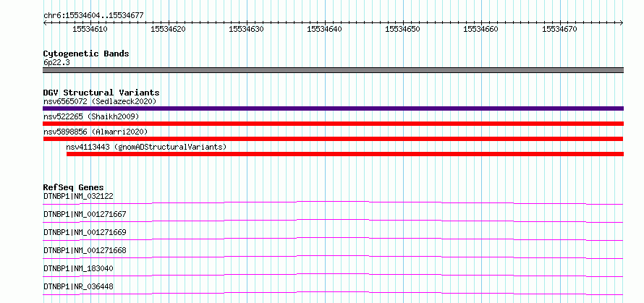The height and width of the screenshot is (303, 644).
Task: Click the nsv4113443 (gnomADStructuralVariants) label
Action: (146, 147)
